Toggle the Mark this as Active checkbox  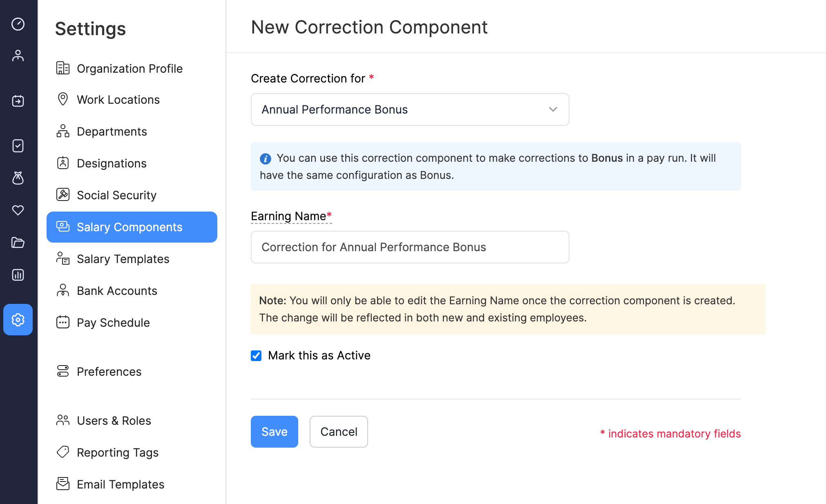257,355
